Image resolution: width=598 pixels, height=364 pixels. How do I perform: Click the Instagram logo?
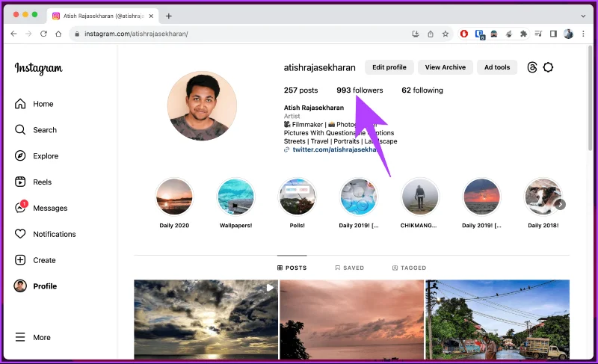click(x=39, y=68)
